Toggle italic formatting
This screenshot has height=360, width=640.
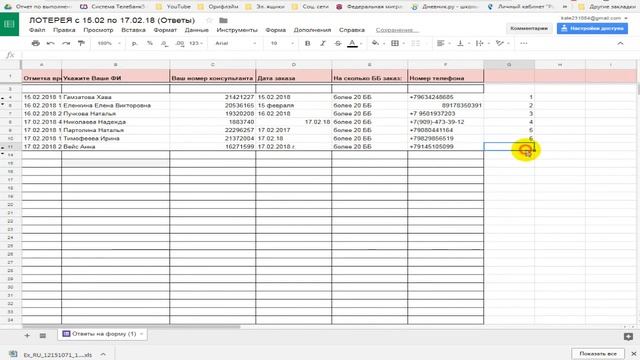click(x=323, y=43)
